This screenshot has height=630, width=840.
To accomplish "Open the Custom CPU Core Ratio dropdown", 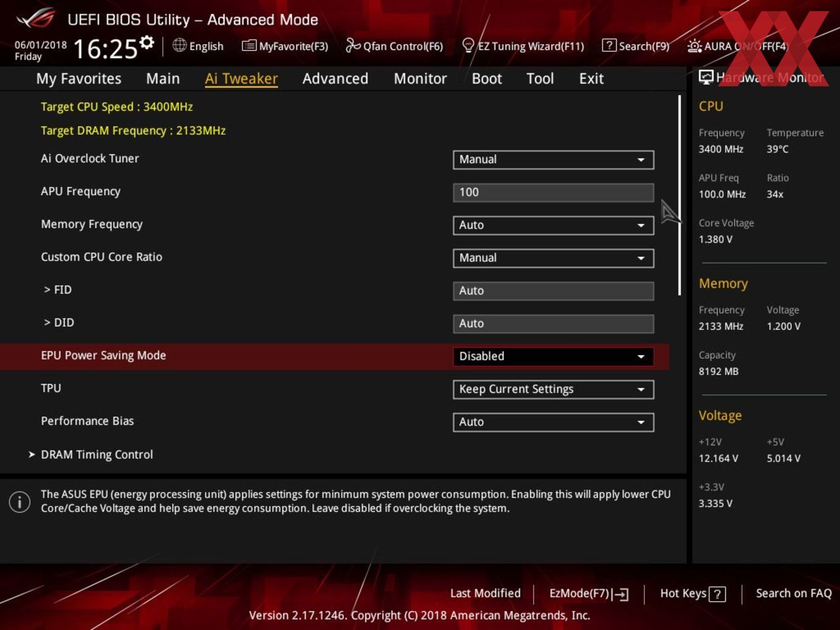I will 553,258.
